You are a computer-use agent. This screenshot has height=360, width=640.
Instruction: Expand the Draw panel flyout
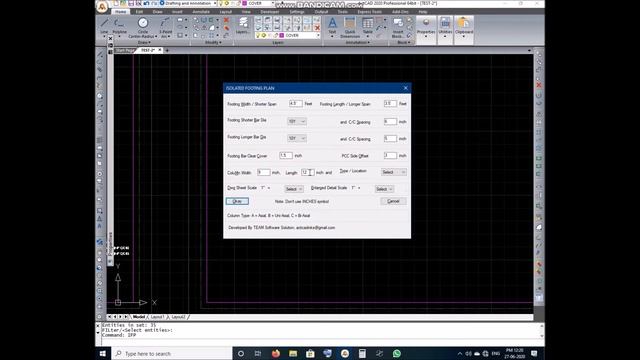point(144,42)
